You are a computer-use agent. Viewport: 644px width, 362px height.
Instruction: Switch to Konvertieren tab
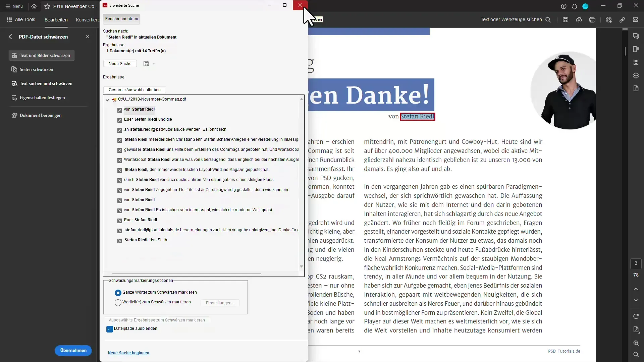(87, 20)
